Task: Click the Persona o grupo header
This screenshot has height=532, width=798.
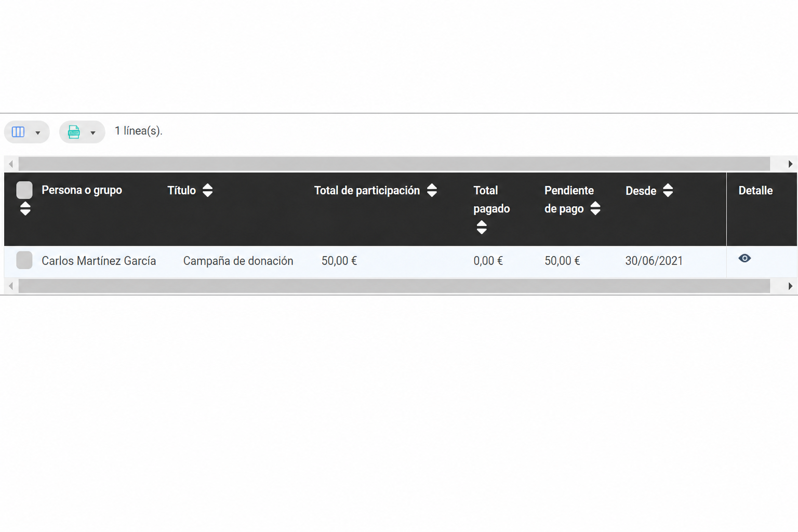Action: [82, 190]
